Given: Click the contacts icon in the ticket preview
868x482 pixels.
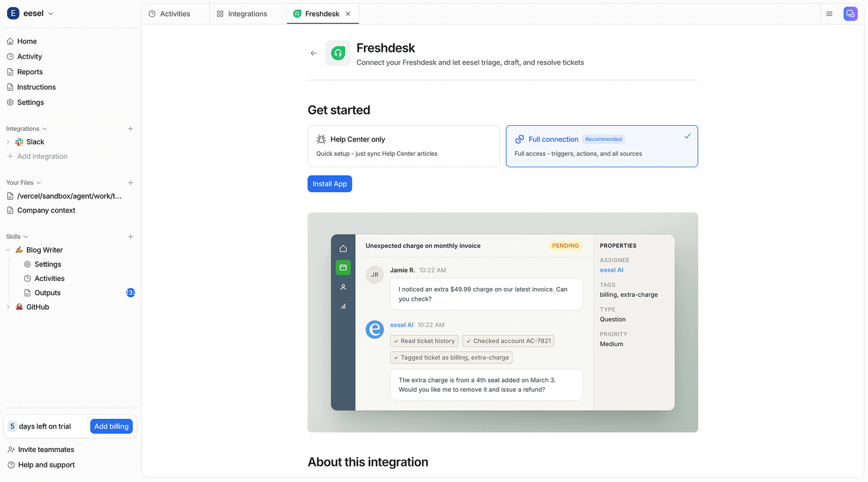Looking at the screenshot, I should coord(343,287).
